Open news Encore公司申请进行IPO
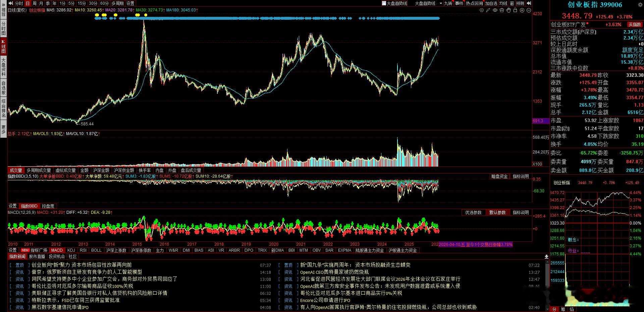Image resolution: width=644 pixels, height=312 pixels. [x=325, y=300]
